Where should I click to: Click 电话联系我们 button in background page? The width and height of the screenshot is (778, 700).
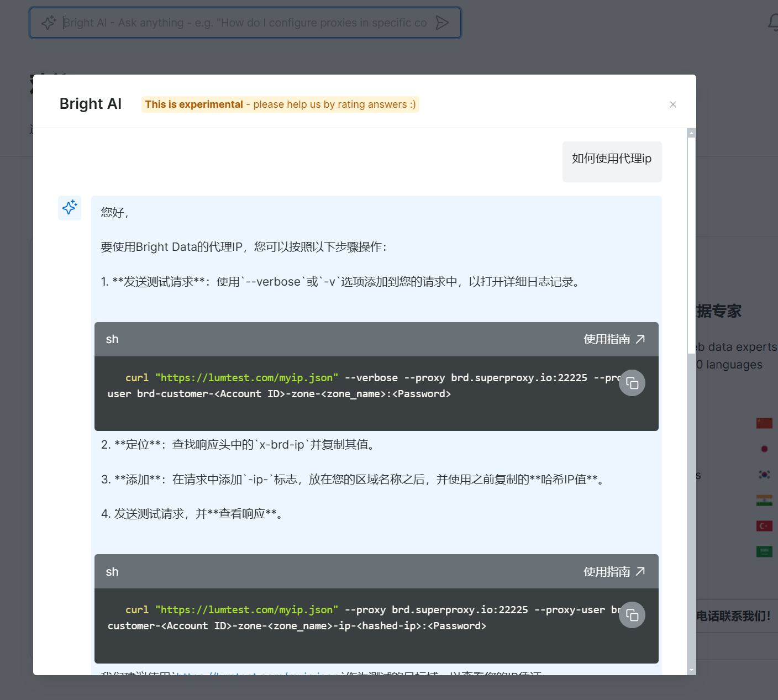coord(733,616)
